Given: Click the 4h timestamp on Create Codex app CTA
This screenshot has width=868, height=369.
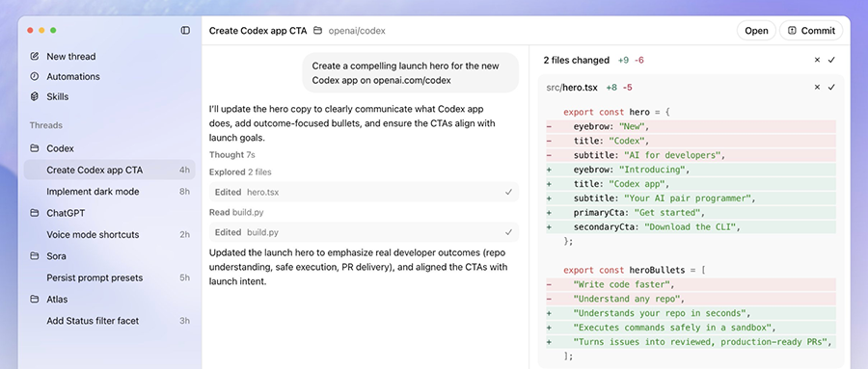Looking at the screenshot, I should [x=184, y=170].
